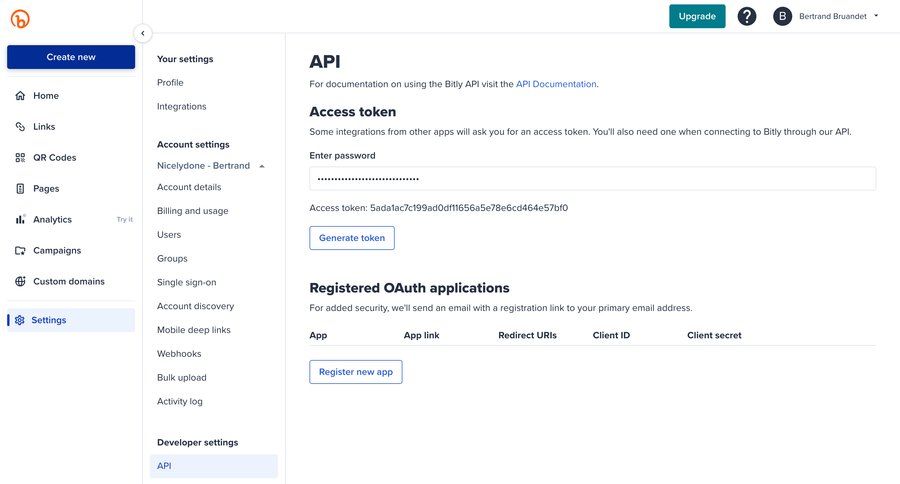900x484 pixels.
Task: Click the Your settings heading
Action: click(185, 59)
